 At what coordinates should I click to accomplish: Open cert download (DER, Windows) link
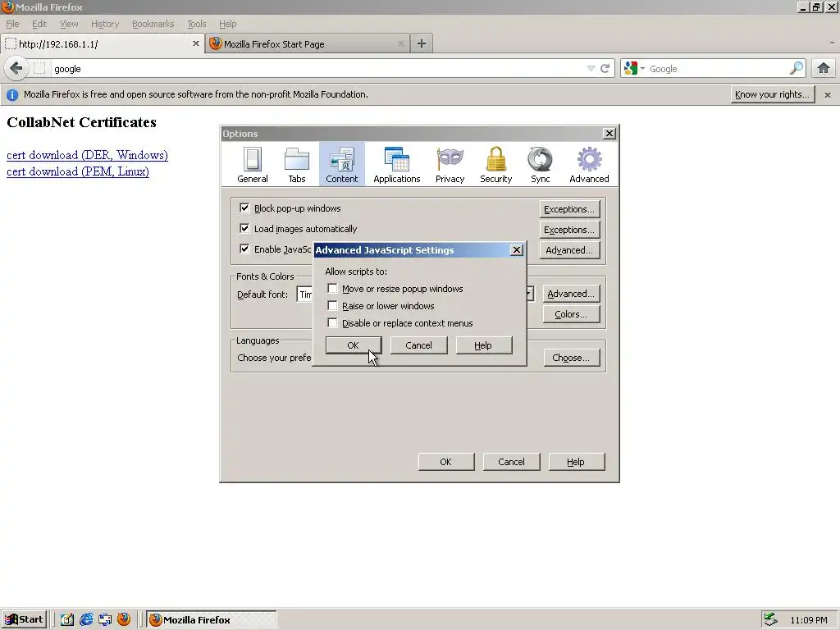[87, 155]
